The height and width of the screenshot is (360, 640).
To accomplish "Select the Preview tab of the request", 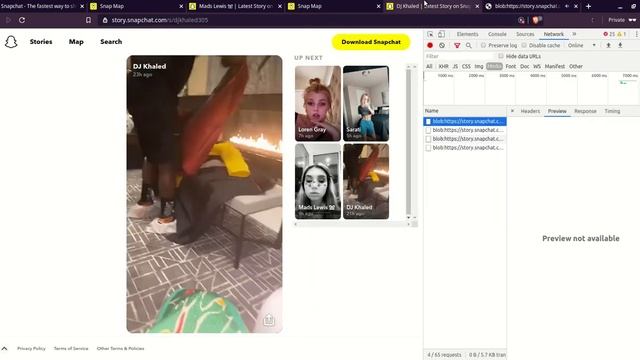I will [557, 111].
